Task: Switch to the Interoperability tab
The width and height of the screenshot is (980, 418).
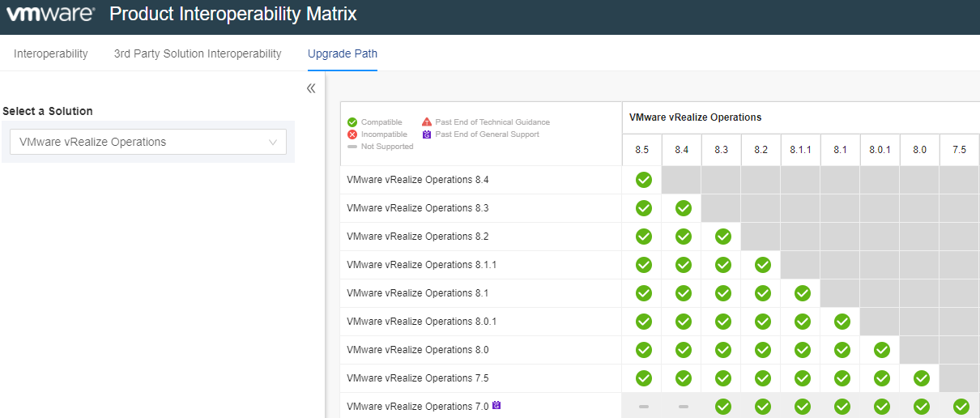Action: coord(51,53)
